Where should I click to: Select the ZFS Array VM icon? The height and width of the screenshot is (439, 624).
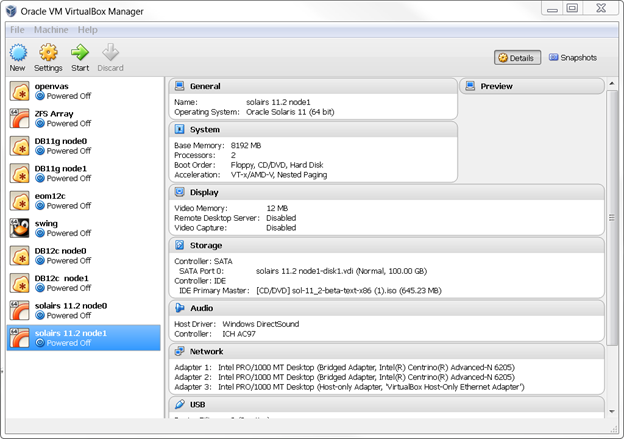[20, 119]
